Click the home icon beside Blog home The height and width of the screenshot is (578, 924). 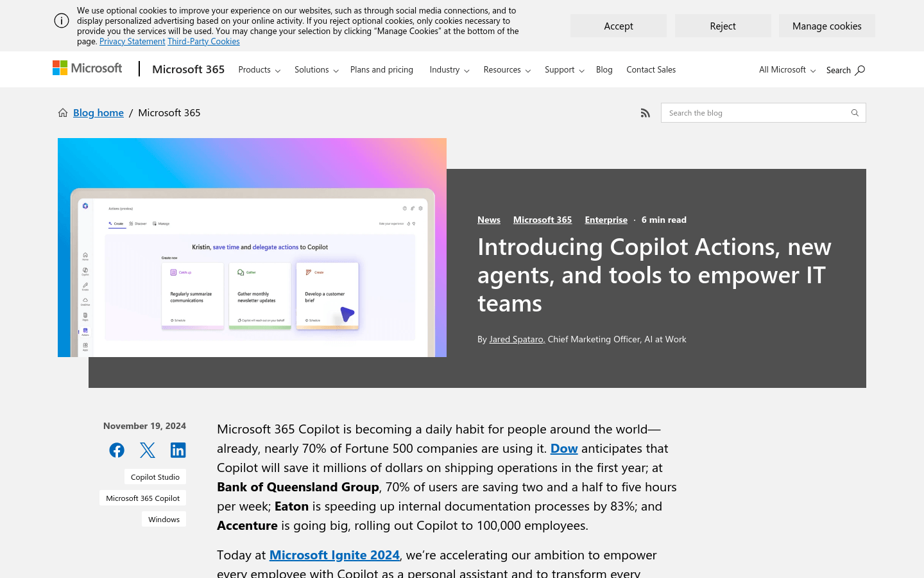click(63, 113)
